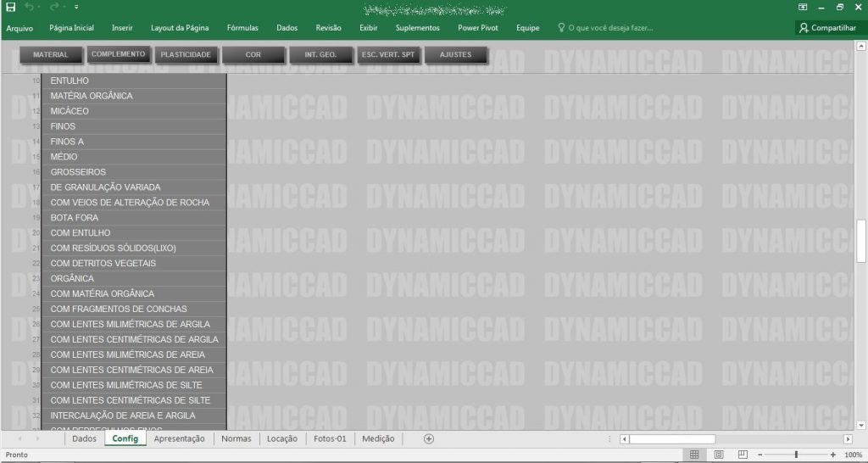Screen dimensions: 868x463
Task: Click the vertical scrollbar down arrow
Action: point(861,426)
